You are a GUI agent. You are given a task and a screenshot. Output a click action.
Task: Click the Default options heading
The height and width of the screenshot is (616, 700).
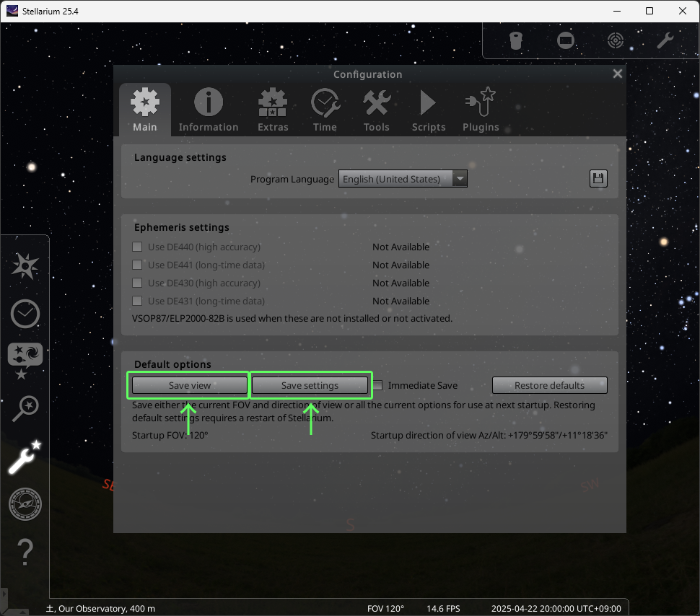(172, 364)
